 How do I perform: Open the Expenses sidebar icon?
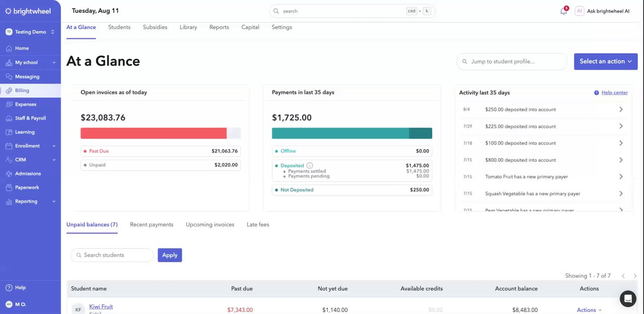9,104
